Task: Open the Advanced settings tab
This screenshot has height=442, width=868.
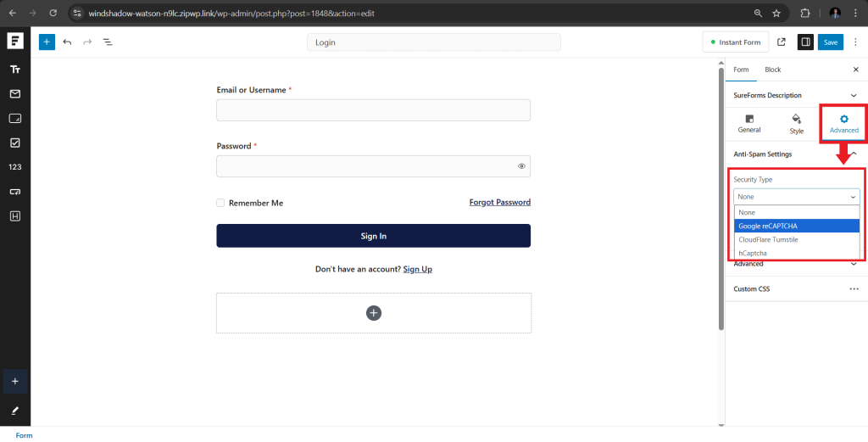Action: (843, 124)
